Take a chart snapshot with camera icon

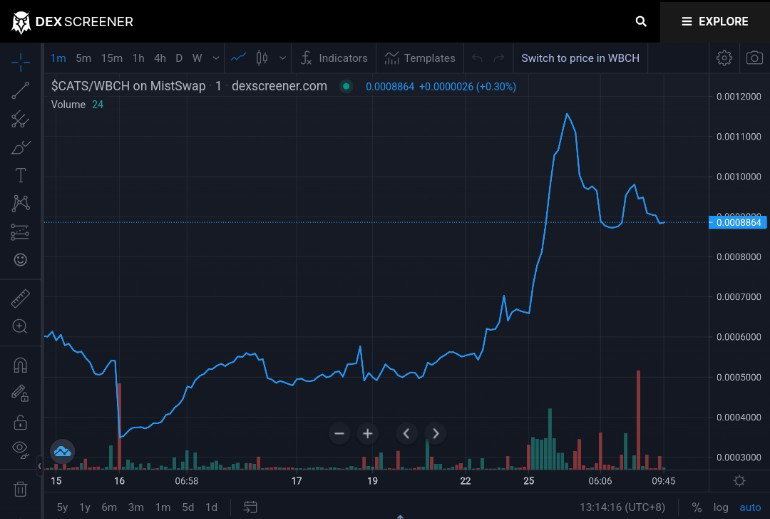point(754,58)
